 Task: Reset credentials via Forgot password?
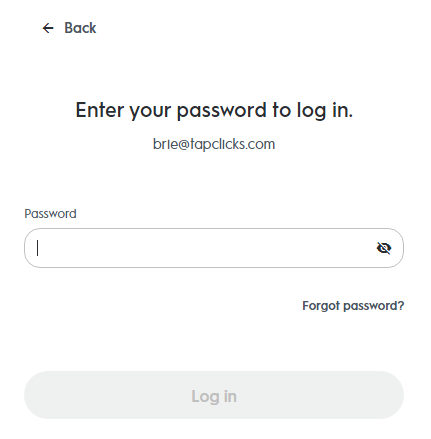pyautogui.click(x=353, y=306)
